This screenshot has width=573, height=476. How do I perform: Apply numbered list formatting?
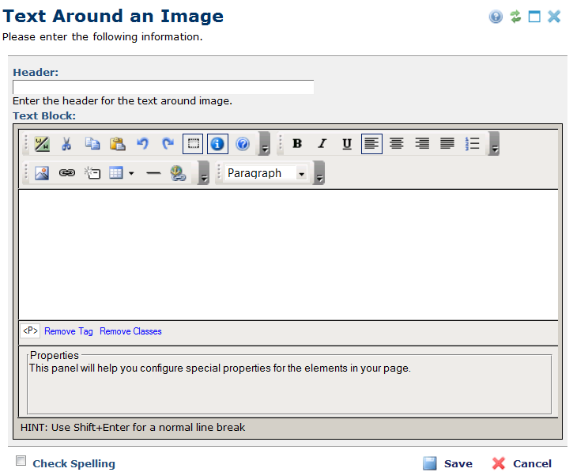(x=472, y=144)
